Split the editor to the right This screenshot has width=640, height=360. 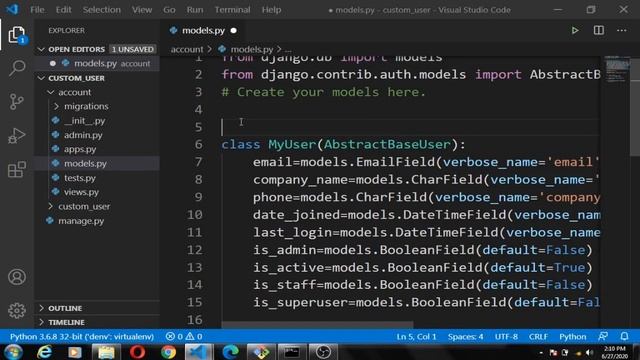(598, 31)
